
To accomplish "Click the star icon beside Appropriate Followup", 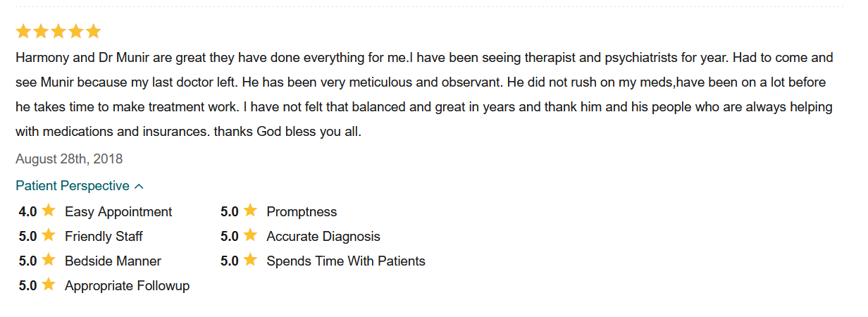I will coord(49,285).
